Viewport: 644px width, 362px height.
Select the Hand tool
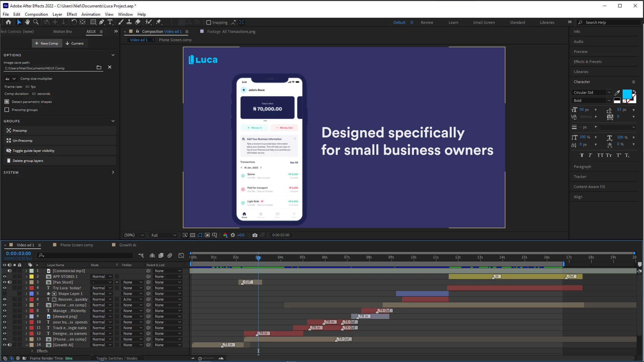click(27, 22)
